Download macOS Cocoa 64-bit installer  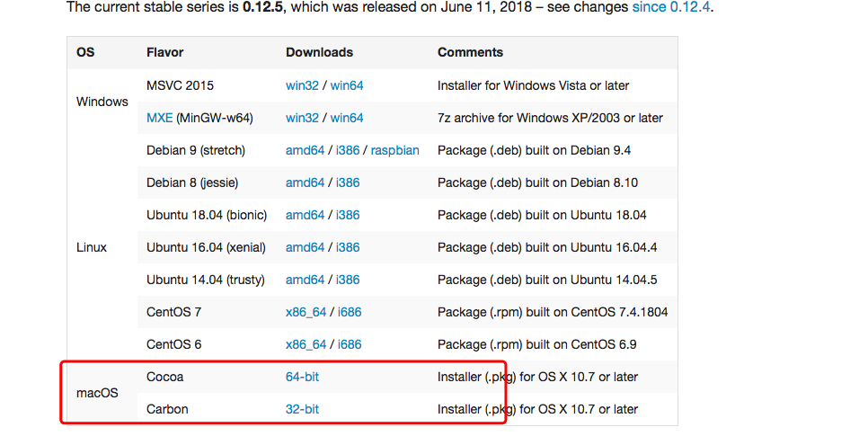pos(302,377)
